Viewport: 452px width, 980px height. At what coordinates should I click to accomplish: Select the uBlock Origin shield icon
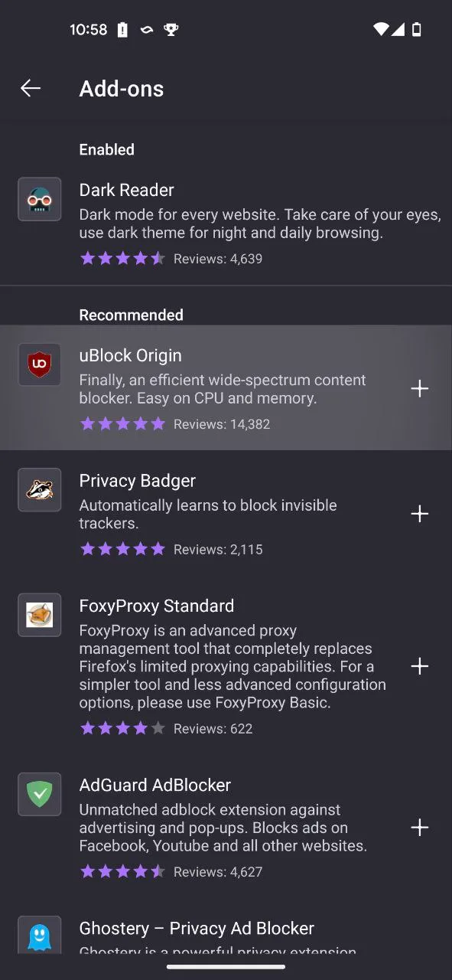pos(39,364)
